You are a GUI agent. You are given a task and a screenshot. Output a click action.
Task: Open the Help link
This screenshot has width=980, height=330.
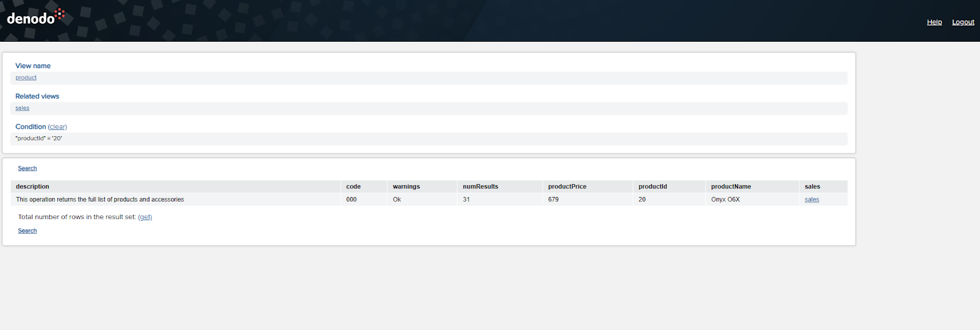(x=934, y=22)
